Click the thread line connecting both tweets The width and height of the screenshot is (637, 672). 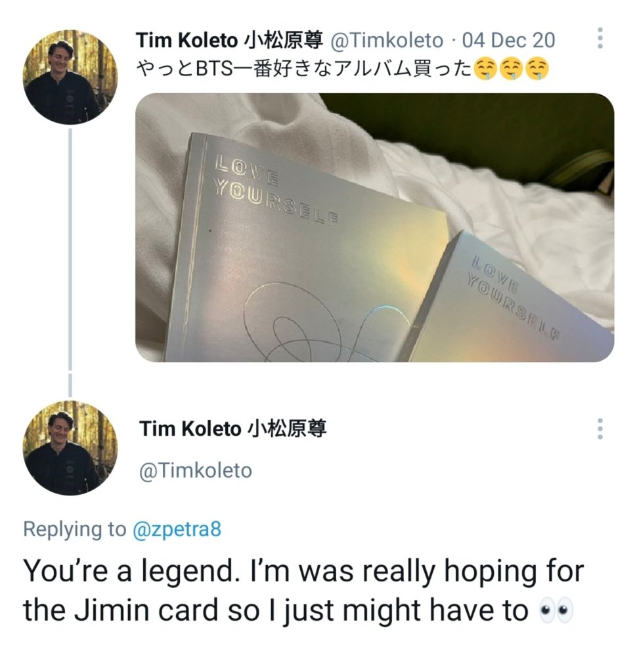pyautogui.click(x=70, y=262)
